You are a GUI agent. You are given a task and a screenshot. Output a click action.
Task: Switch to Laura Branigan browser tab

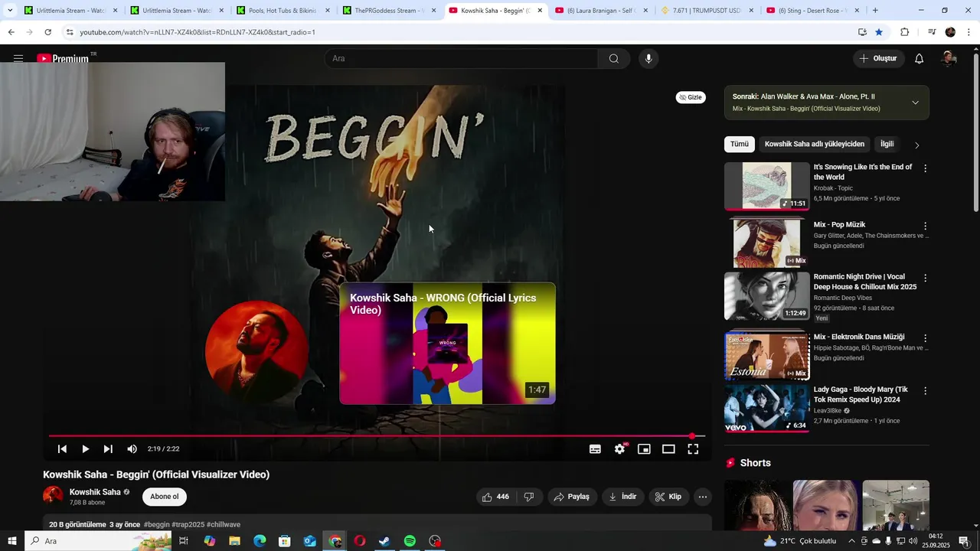coord(602,11)
